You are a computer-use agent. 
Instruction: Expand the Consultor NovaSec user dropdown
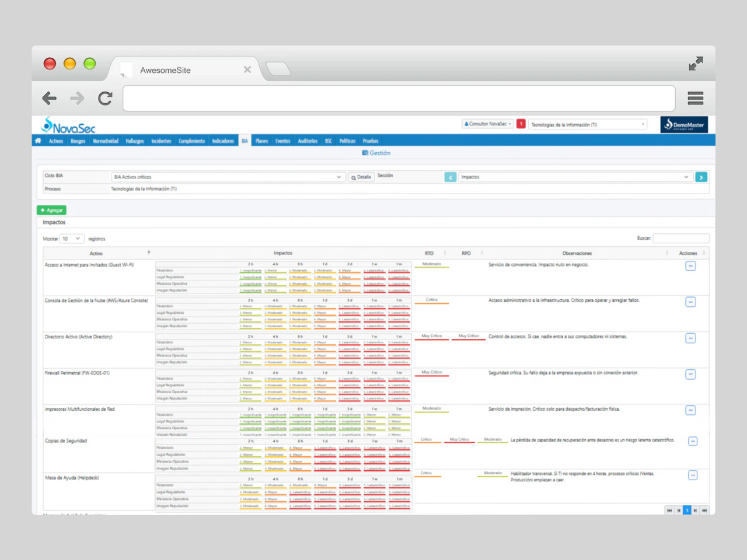(x=487, y=124)
